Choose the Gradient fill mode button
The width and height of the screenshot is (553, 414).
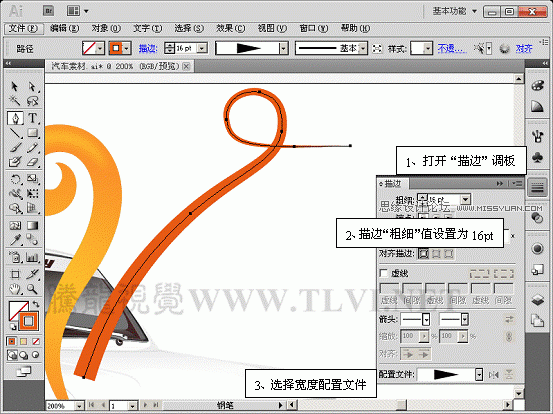[23, 341]
